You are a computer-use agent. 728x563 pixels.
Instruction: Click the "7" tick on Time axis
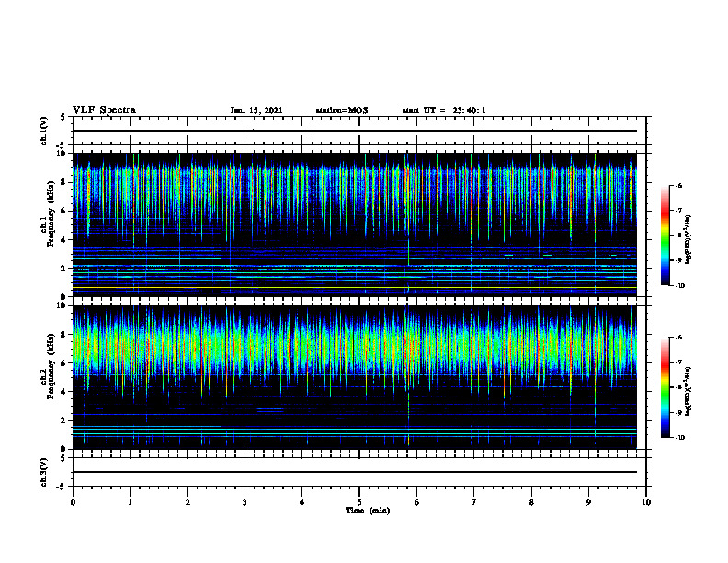[x=474, y=502]
